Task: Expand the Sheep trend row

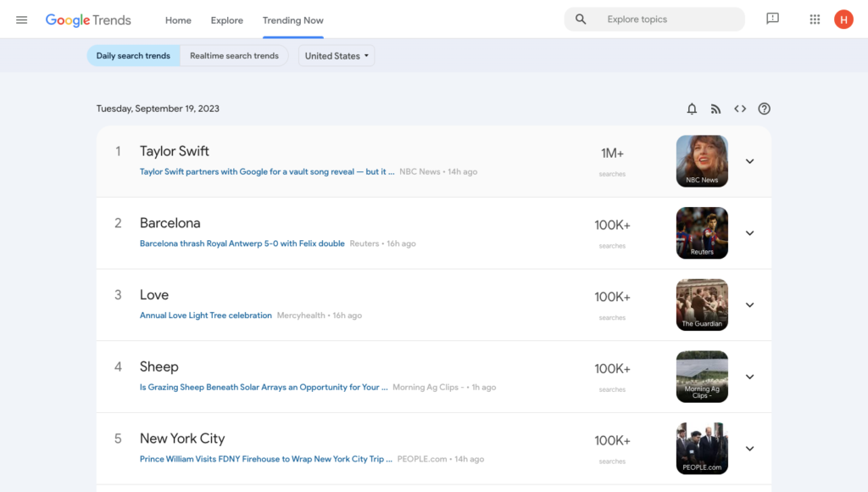Action: [749, 377]
